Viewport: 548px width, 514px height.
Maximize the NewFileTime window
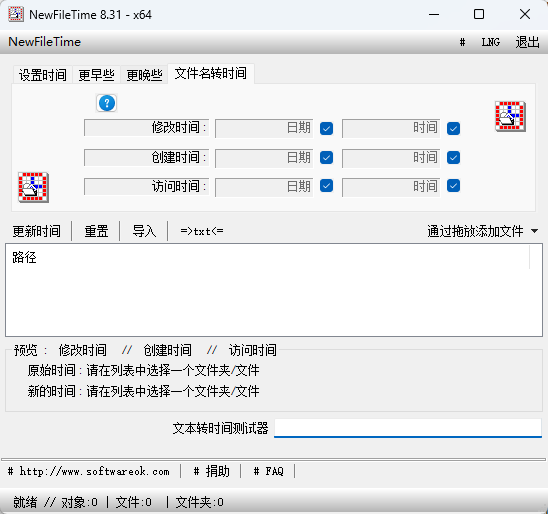479,14
